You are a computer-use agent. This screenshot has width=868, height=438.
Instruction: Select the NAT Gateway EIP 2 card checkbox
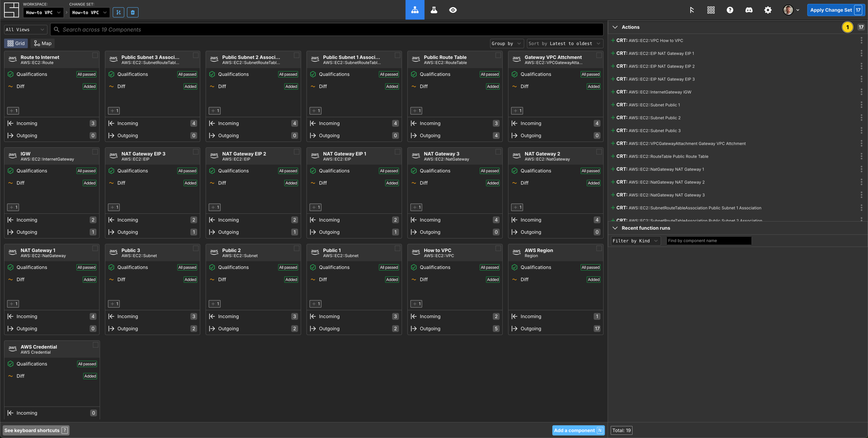click(297, 152)
